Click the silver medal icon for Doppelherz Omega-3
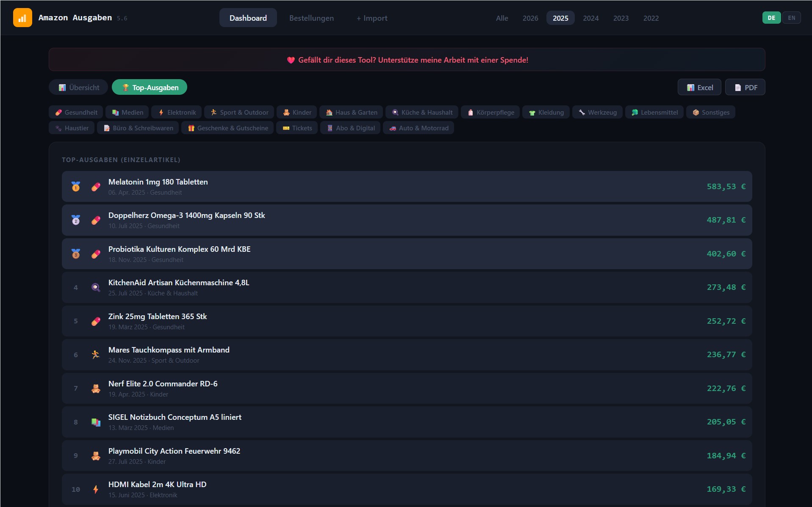Viewport: 812px width, 507px height. pyautogui.click(x=76, y=220)
